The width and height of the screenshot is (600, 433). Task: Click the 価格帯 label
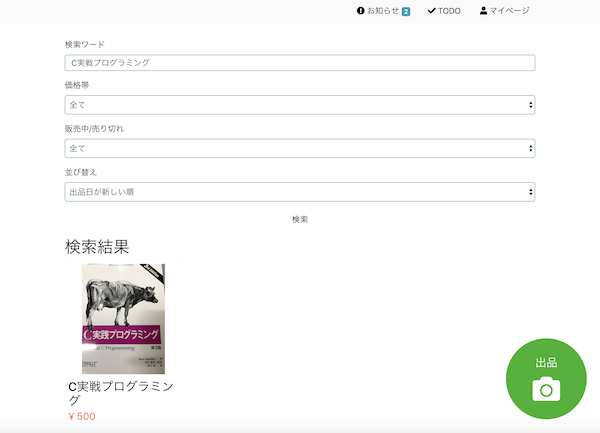[x=77, y=85]
